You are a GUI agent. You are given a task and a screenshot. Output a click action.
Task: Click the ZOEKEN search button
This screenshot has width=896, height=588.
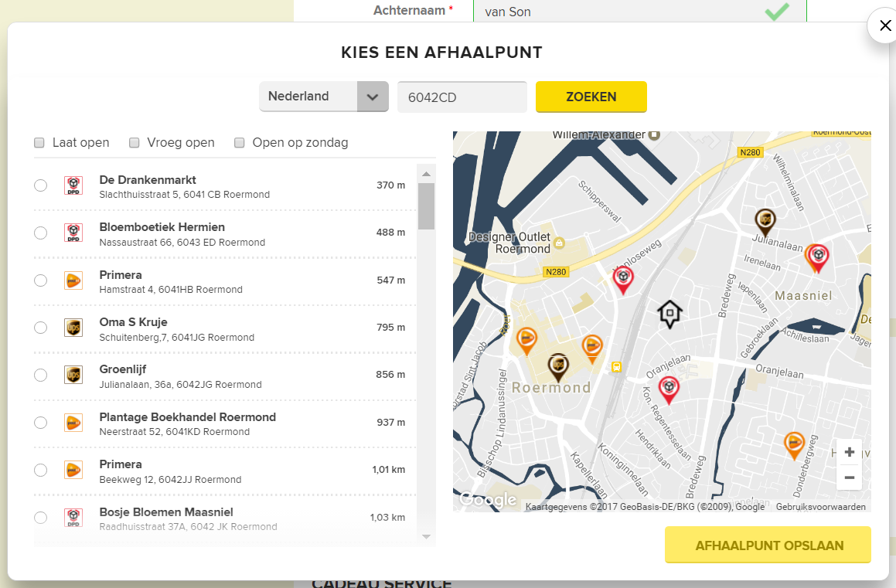click(591, 97)
